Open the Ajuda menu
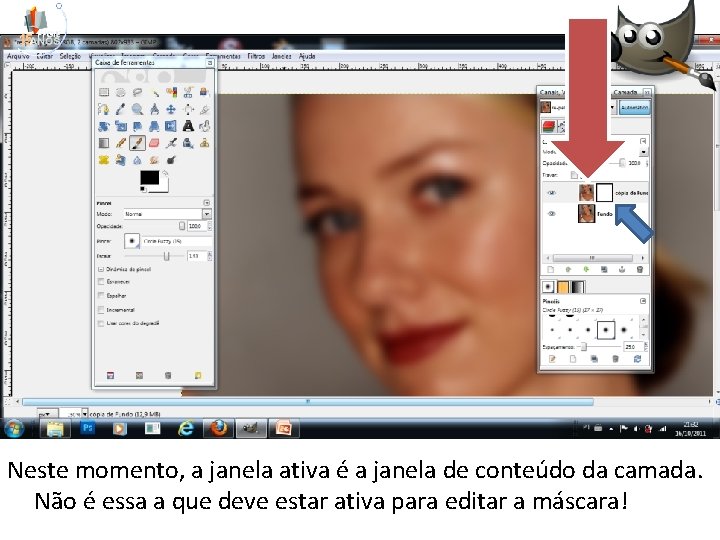720x540 pixels. [307, 56]
